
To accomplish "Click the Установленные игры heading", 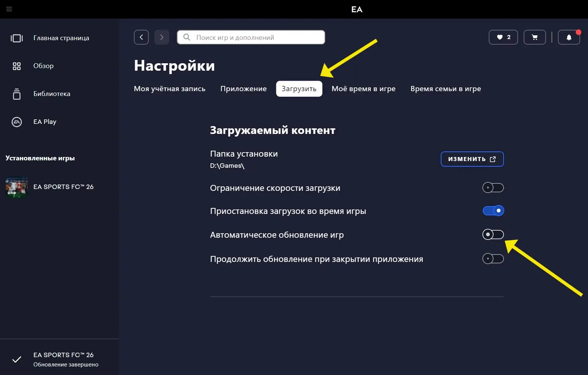I will tap(40, 158).
